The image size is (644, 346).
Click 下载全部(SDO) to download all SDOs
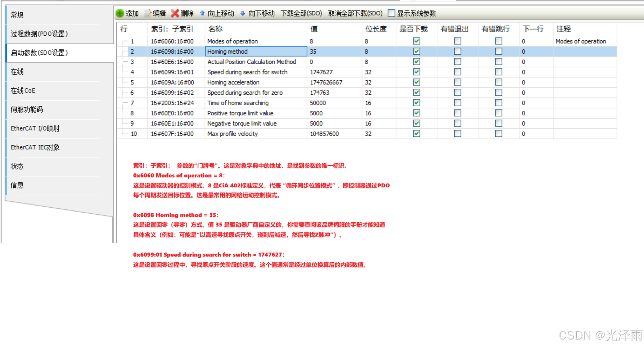click(302, 13)
